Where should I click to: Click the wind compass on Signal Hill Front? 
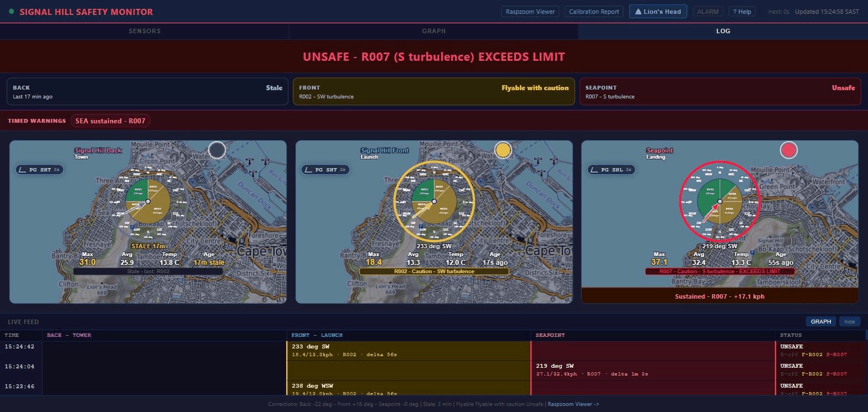[x=434, y=201]
